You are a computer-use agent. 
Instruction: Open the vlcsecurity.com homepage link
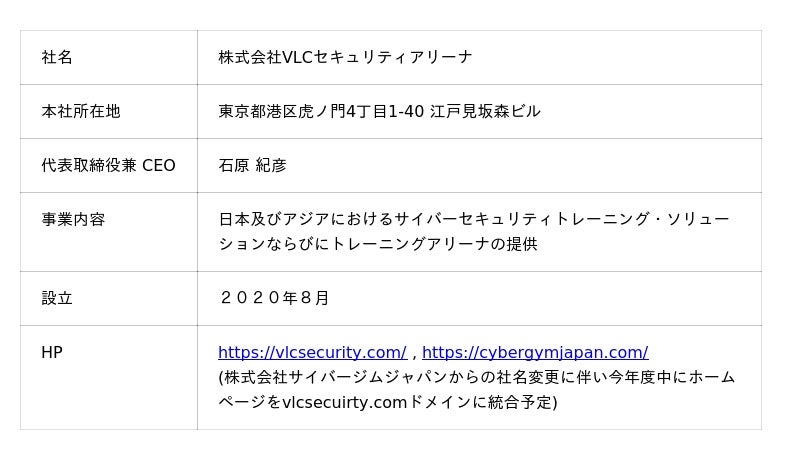312,352
